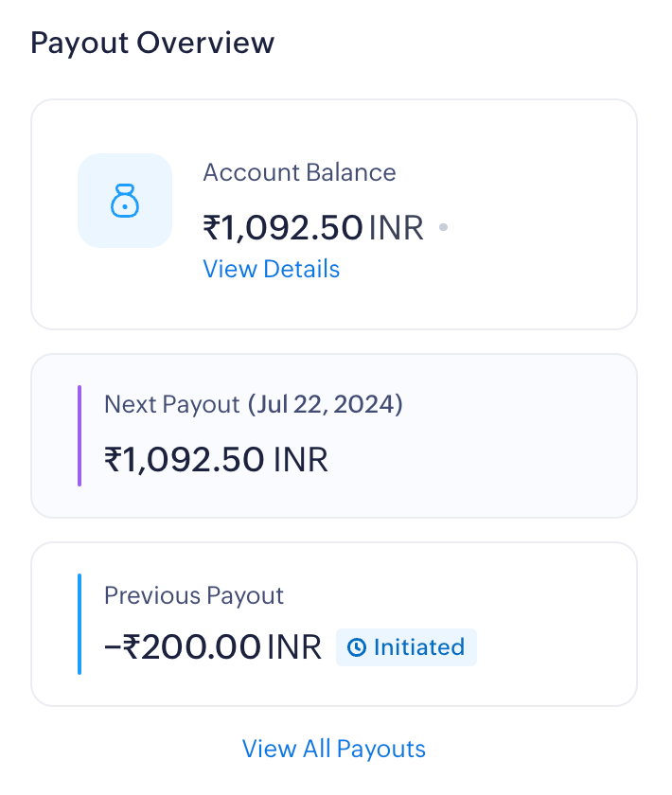This screenshot has height=795, width=672.
Task: Click the account balance figure 1,092.50
Action: pyautogui.click(x=292, y=228)
